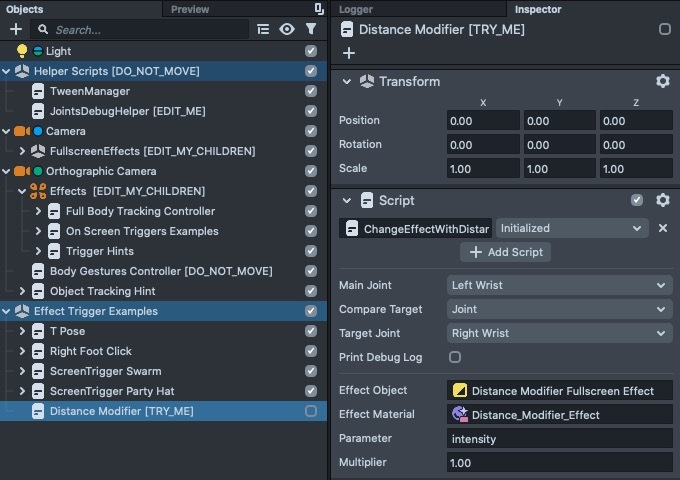Screen dimensions: 680x480
Task: Remove the ChangeEffectWithDistance script with X icon
Action: point(662,228)
